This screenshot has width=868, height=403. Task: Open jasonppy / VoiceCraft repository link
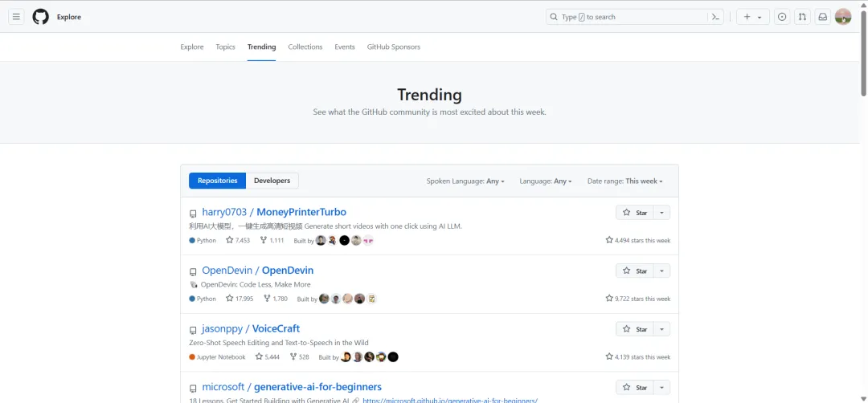click(251, 328)
